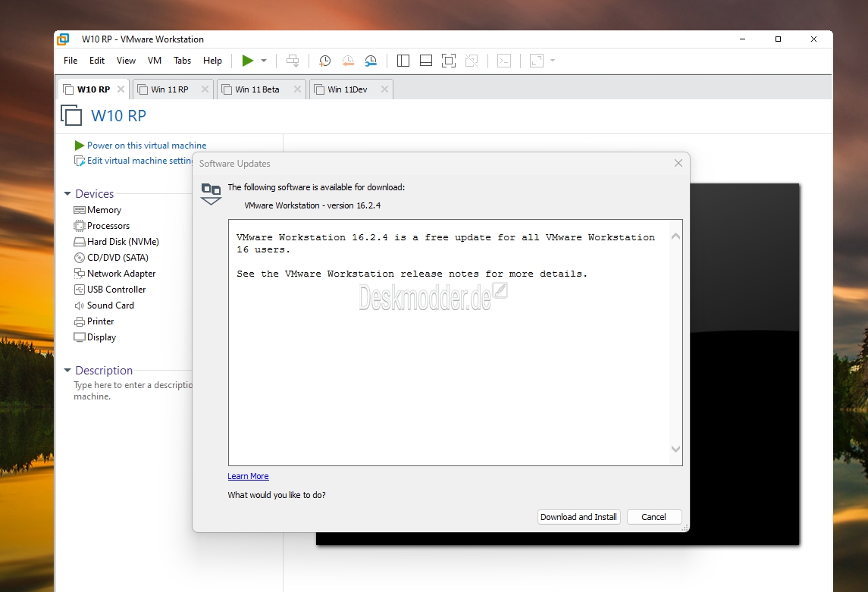
Task: Click Send Ctrl+Alt+Del toolbar icon
Action: (293, 61)
